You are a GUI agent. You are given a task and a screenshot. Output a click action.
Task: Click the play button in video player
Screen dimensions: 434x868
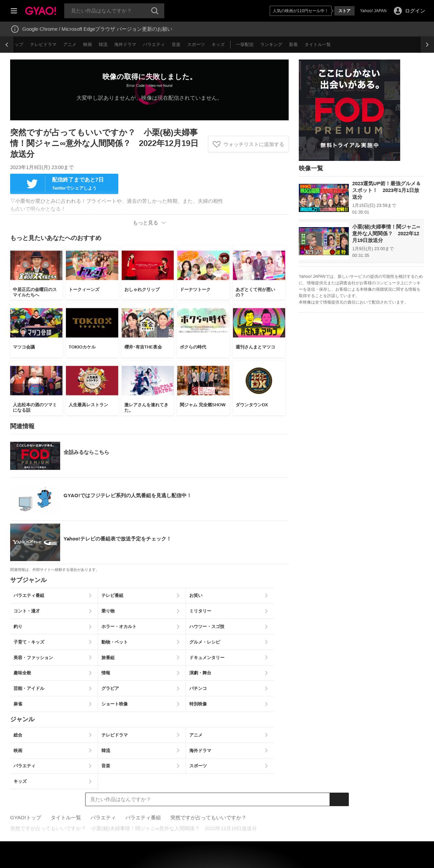(149, 90)
